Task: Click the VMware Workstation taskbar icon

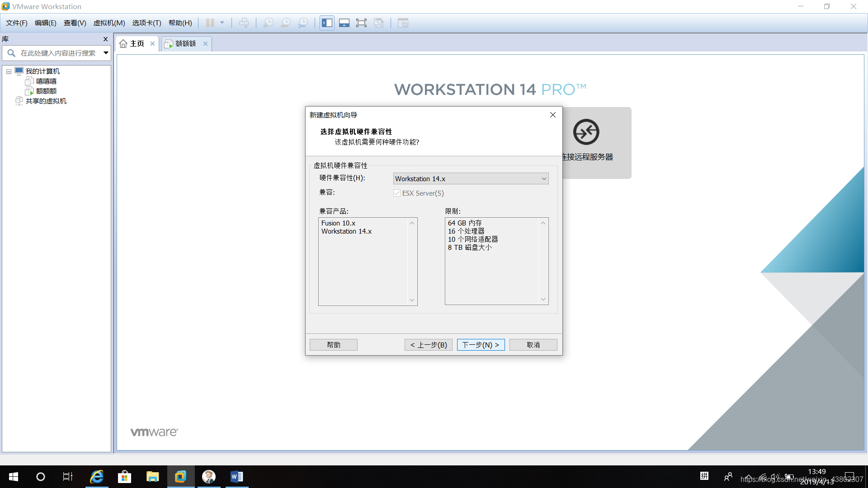Action: click(180, 477)
